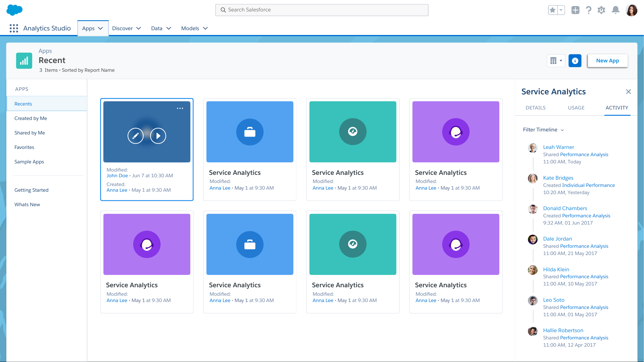Open Donald Chambers profile link
The height and width of the screenshot is (362, 644).
pyautogui.click(x=565, y=208)
